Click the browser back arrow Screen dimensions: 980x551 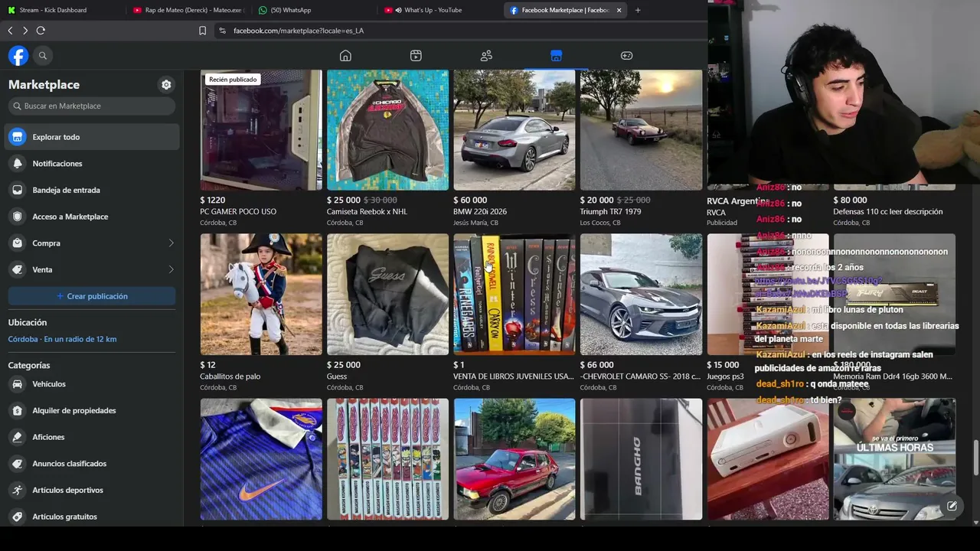10,31
